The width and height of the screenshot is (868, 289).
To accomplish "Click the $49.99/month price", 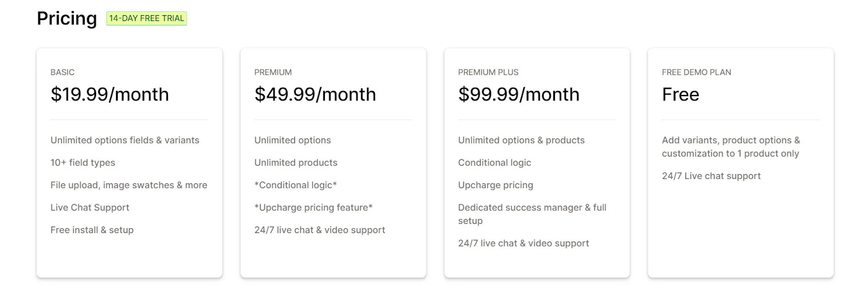I will click(x=315, y=94).
